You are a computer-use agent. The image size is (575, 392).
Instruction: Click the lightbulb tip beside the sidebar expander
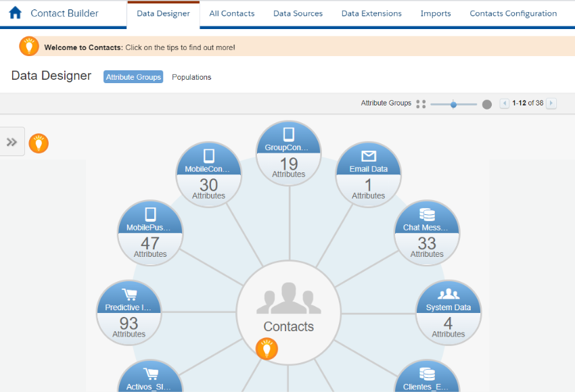coord(39,143)
